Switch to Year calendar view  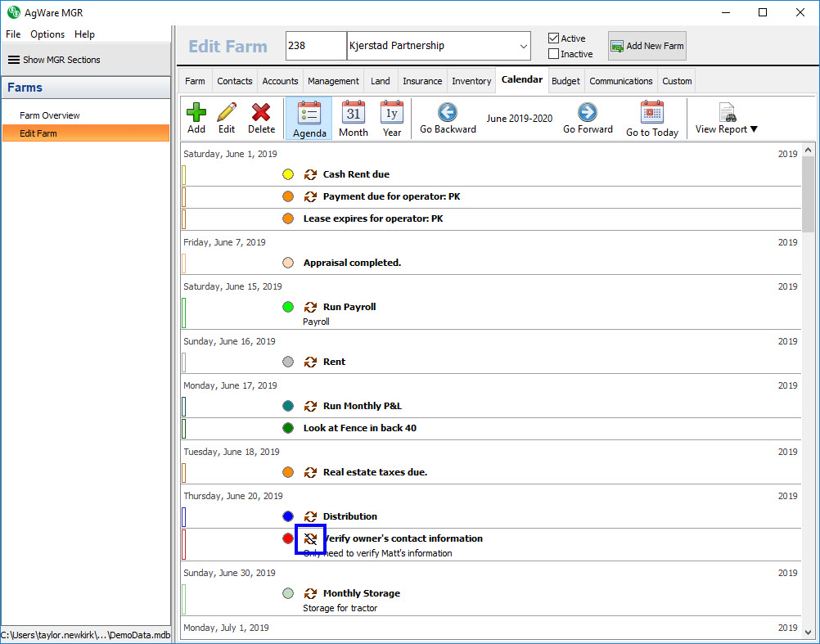[392, 112]
